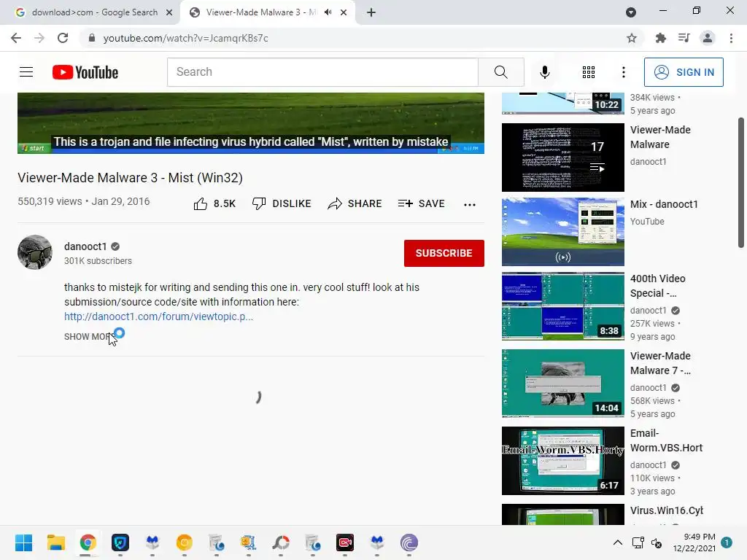Focus the YouTube search field

coord(322,72)
